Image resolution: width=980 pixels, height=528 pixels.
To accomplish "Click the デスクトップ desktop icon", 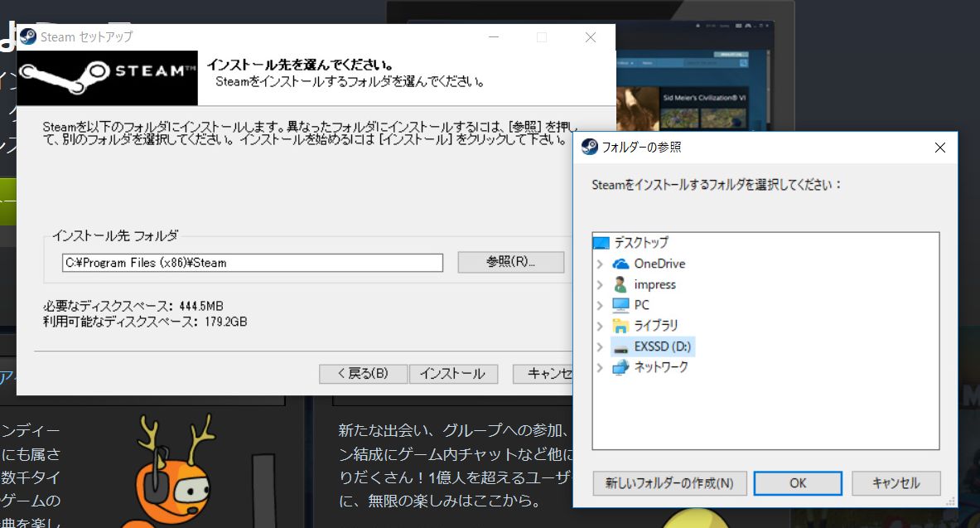I will coord(601,242).
